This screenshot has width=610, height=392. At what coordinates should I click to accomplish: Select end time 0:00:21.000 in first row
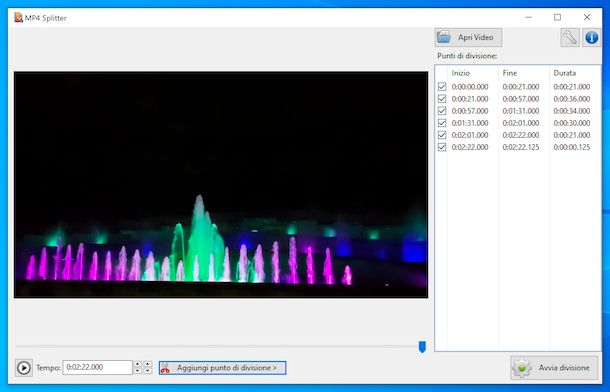[521, 87]
